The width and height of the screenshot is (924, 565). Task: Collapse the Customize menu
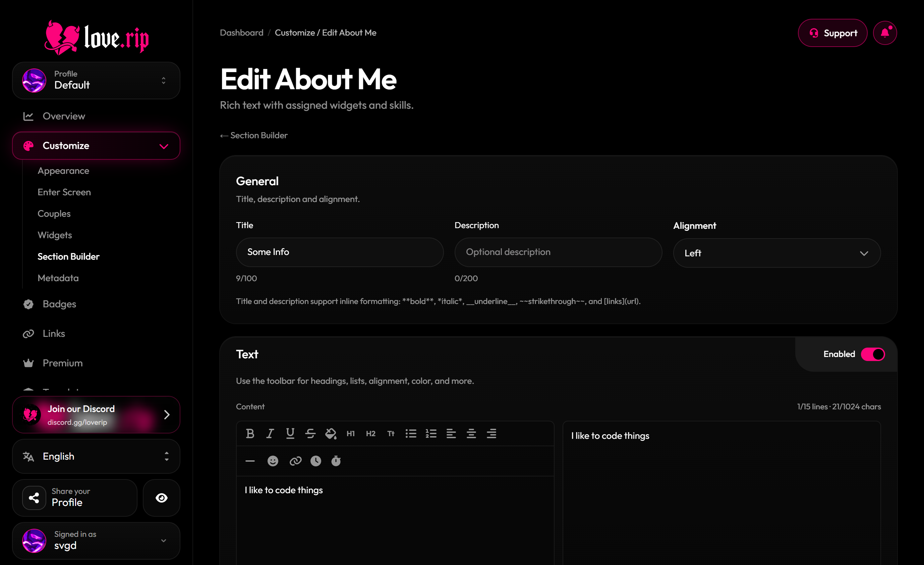(96, 146)
